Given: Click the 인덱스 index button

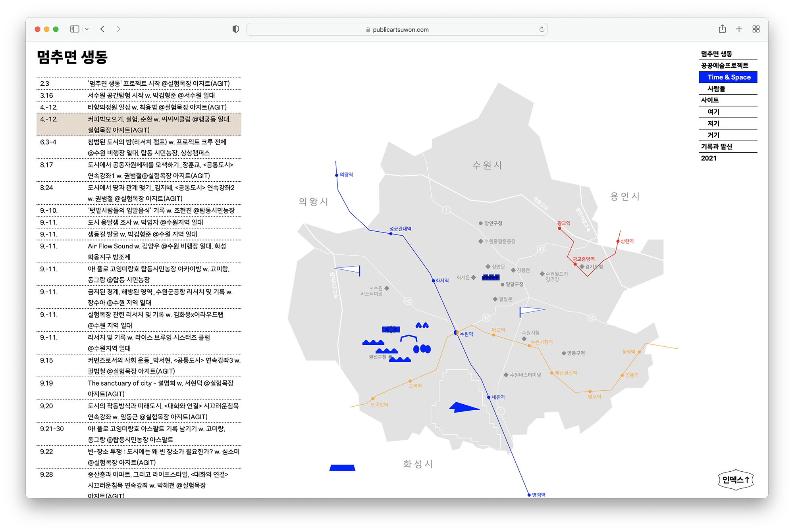Looking at the screenshot, I should pyautogui.click(x=736, y=480).
